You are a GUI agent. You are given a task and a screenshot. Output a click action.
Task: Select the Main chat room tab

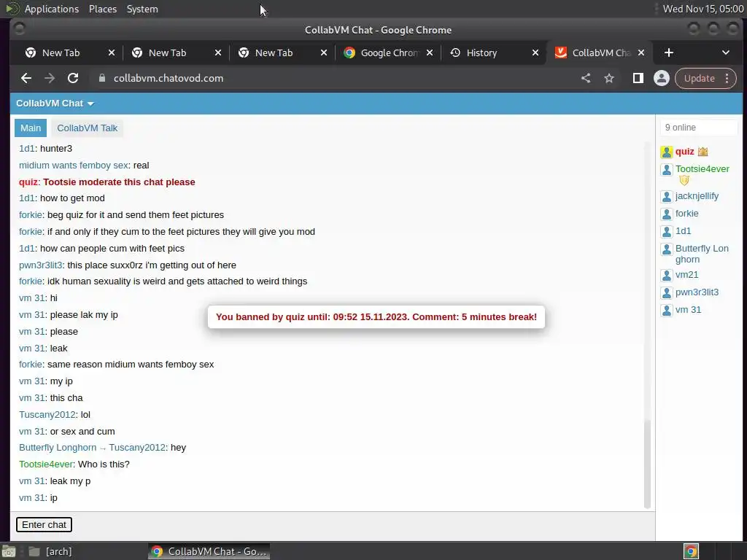pos(31,128)
